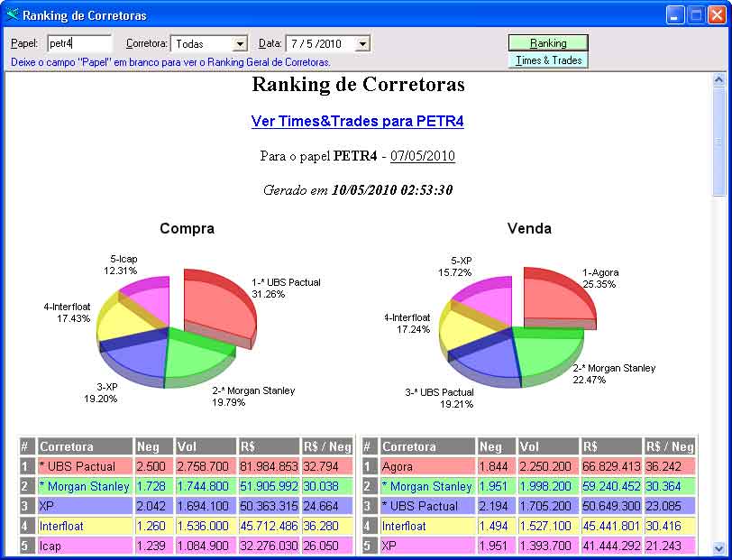Click the Ranking button

click(548, 42)
